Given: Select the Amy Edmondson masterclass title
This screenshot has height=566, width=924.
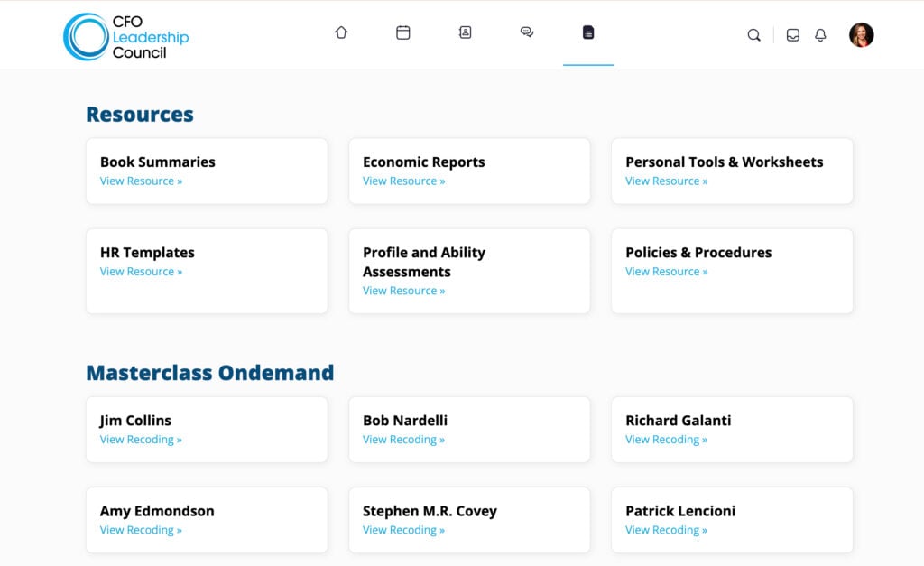Looking at the screenshot, I should pos(157,511).
